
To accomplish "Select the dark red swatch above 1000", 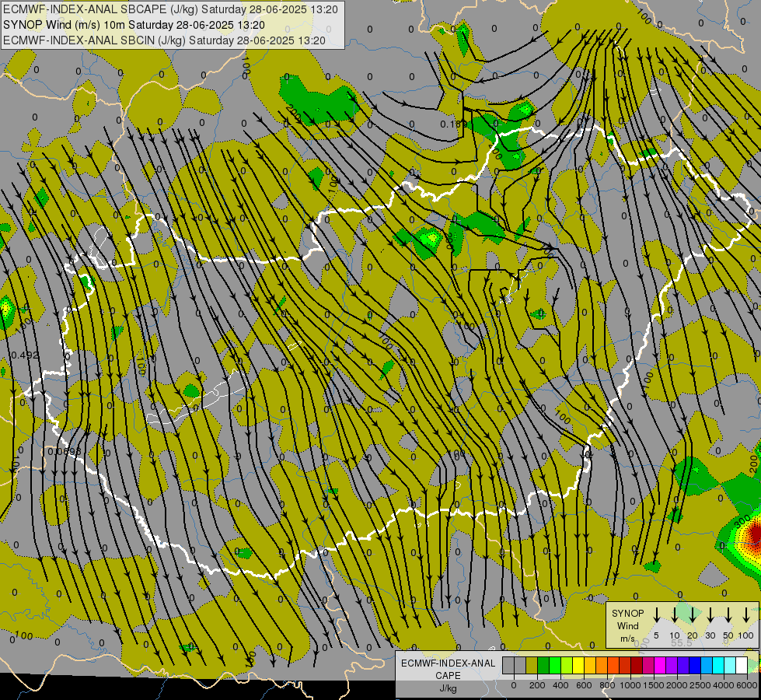I will 637,666.
